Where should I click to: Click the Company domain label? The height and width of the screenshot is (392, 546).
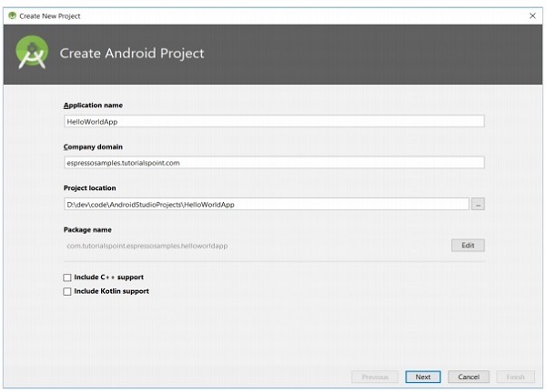tap(93, 147)
